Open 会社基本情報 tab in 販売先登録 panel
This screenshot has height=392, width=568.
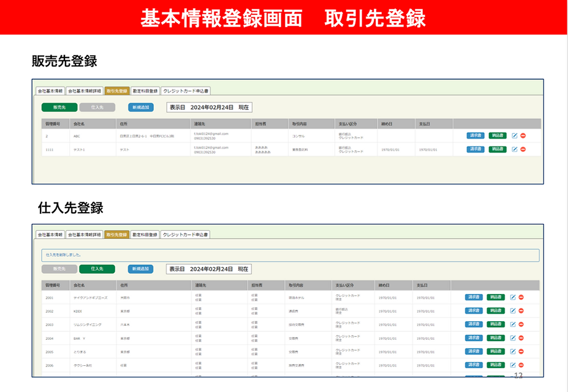[50, 91]
